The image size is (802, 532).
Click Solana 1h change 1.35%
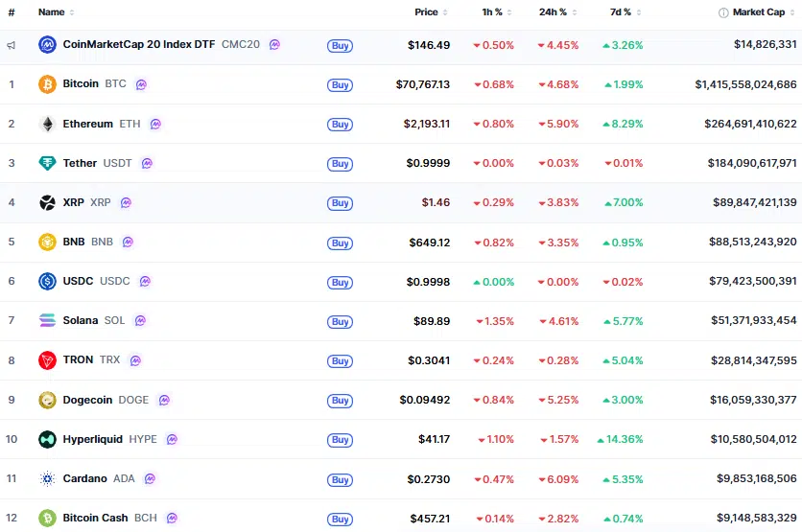[x=495, y=321]
